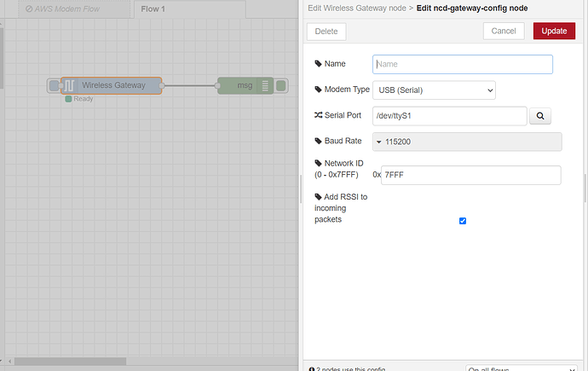The height and width of the screenshot is (371, 588).
Task: Click the canvas horizontal scrollbar thumb
Action: [x=70, y=362]
